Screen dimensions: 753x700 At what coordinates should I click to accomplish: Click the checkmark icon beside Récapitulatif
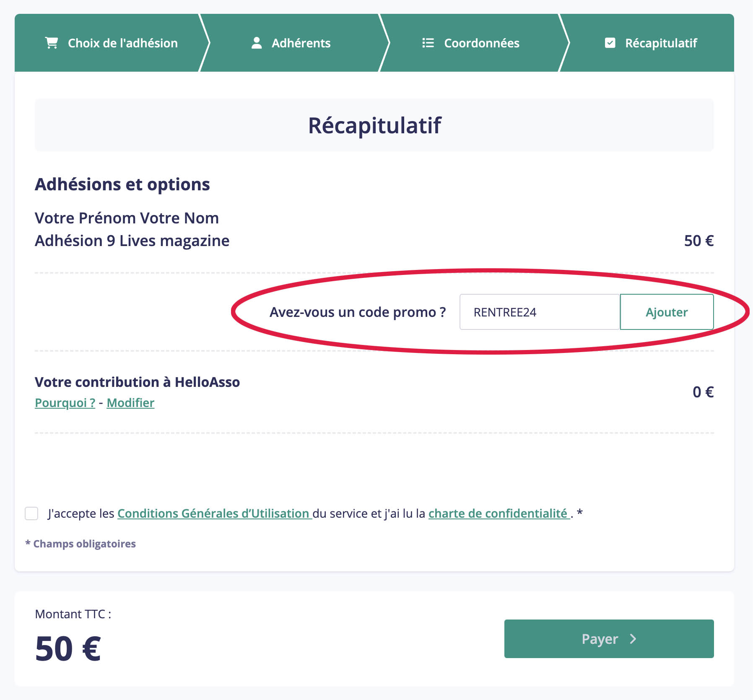[x=610, y=43]
